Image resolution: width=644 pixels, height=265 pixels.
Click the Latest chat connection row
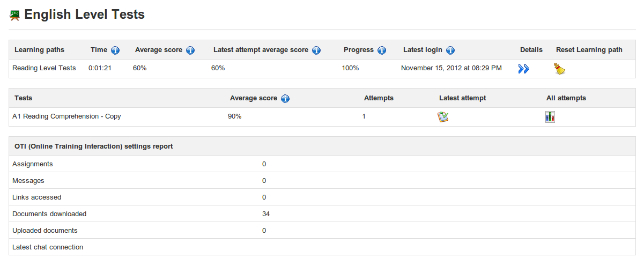pos(48,247)
